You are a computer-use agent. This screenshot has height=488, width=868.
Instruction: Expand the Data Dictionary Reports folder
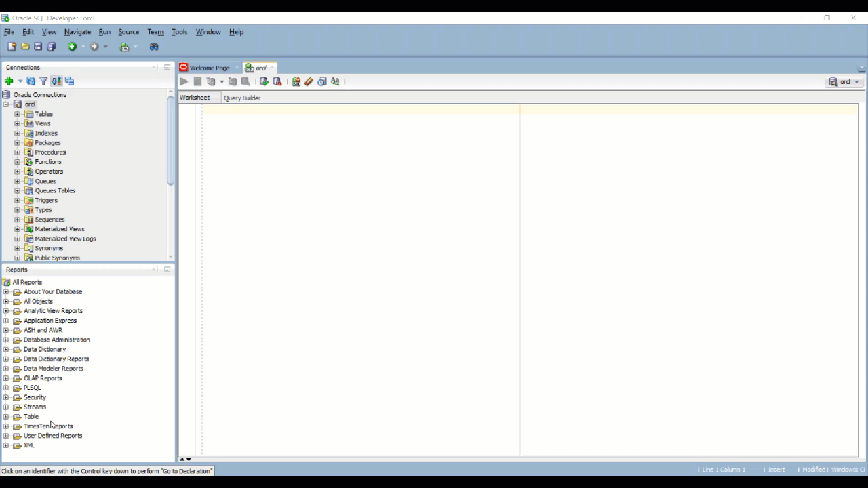click(6, 359)
